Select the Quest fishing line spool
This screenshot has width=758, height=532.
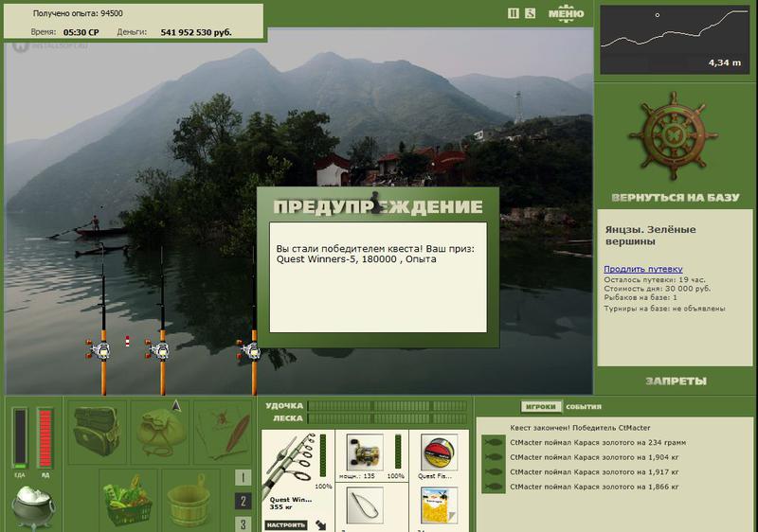coord(439,452)
